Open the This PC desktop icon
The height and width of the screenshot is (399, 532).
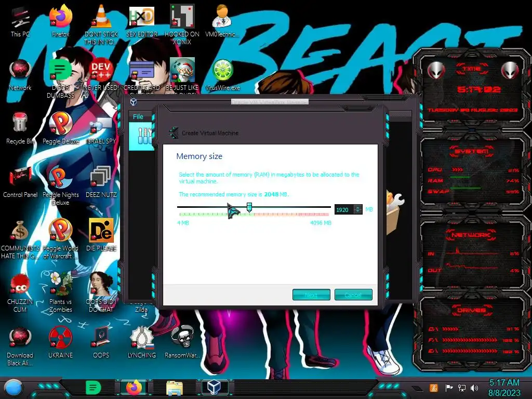[x=20, y=21]
